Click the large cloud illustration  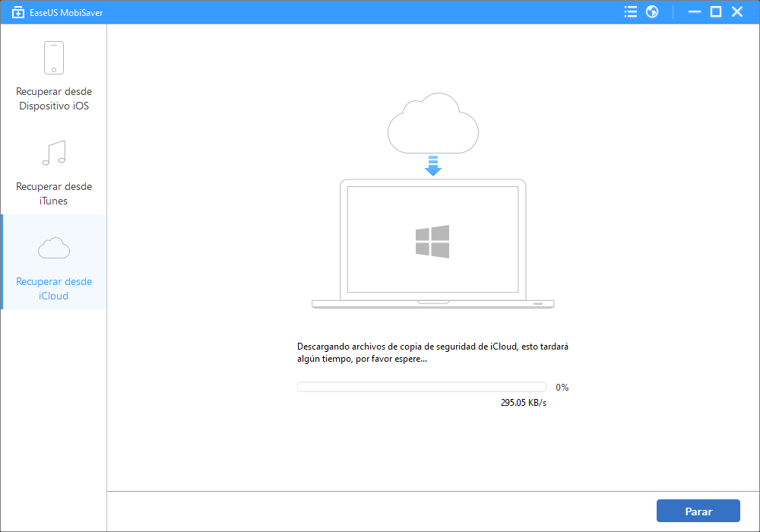(x=432, y=122)
